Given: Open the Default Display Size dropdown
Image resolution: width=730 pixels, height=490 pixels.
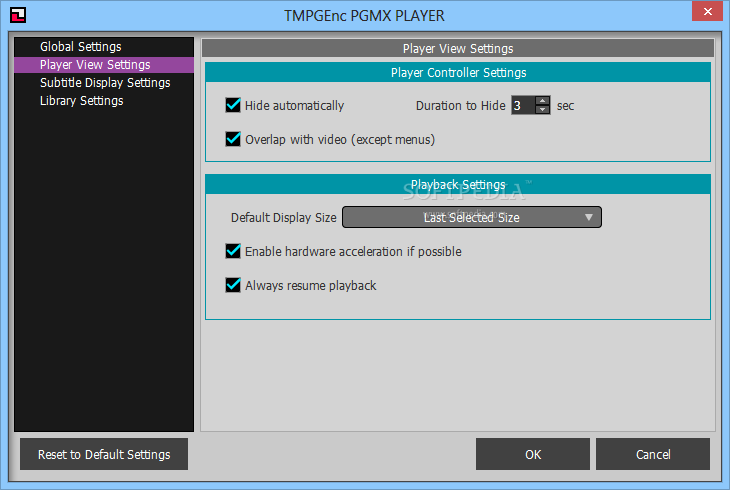Looking at the screenshot, I should [x=472, y=218].
